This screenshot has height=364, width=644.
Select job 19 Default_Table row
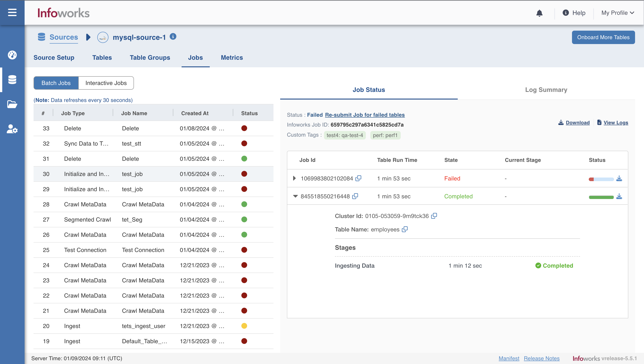point(153,341)
